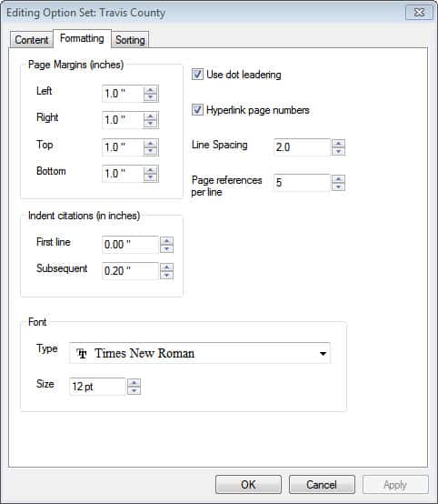The height and width of the screenshot is (504, 438).
Task: Click into the Line Spacing field
Action: coord(302,147)
